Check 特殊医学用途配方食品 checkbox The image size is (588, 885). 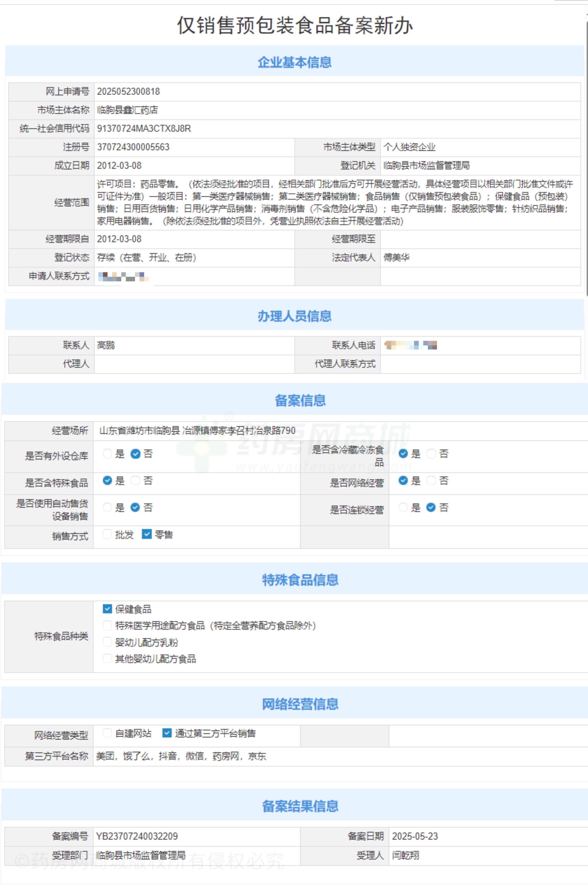pos(107,625)
